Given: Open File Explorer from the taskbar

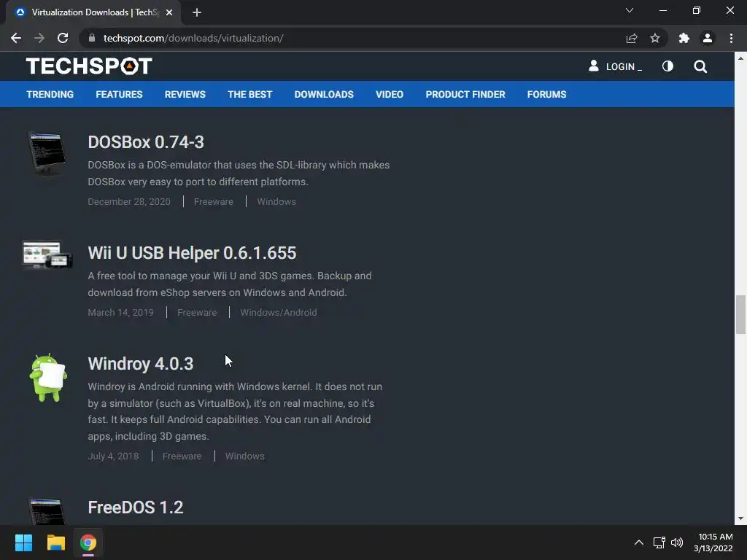Looking at the screenshot, I should point(55,542).
